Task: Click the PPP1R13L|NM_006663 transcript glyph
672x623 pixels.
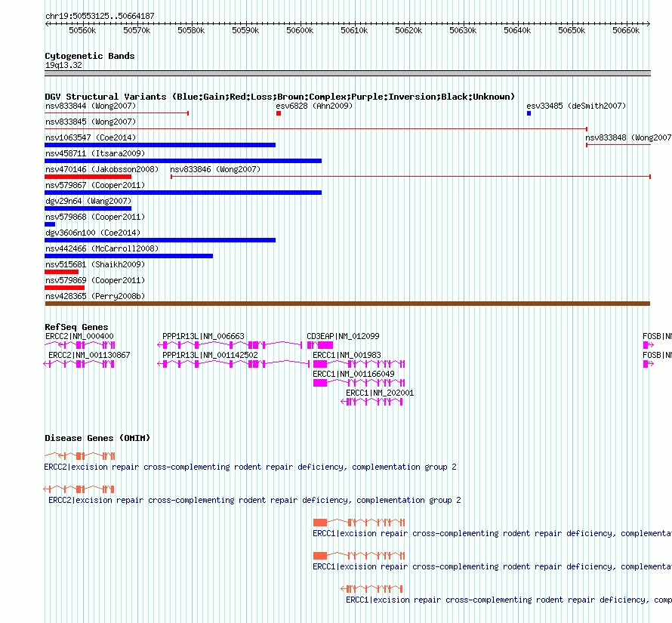Action: [x=230, y=345]
